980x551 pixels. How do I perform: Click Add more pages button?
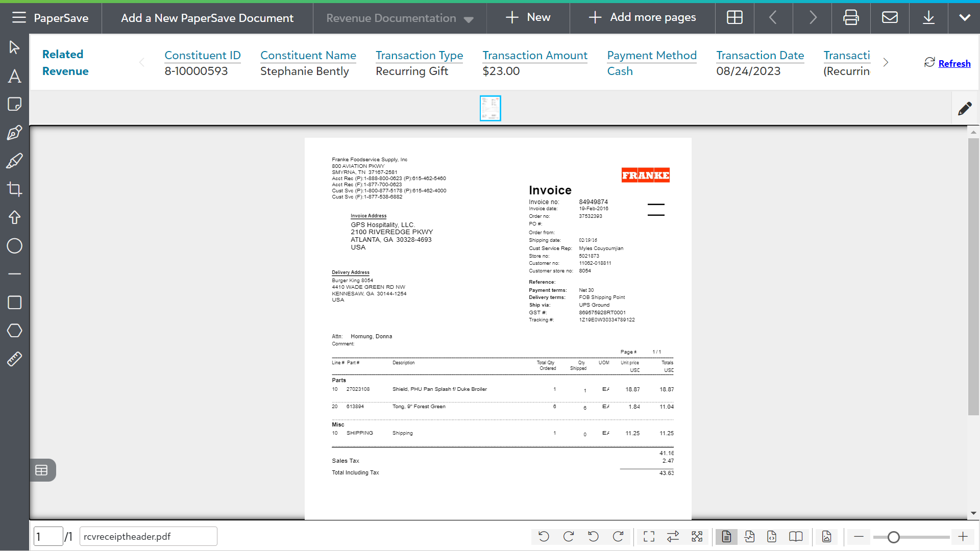(x=642, y=17)
